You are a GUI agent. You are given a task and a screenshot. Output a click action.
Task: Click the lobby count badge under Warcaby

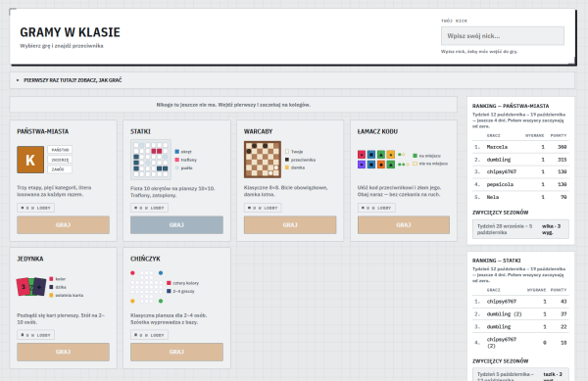coord(263,208)
